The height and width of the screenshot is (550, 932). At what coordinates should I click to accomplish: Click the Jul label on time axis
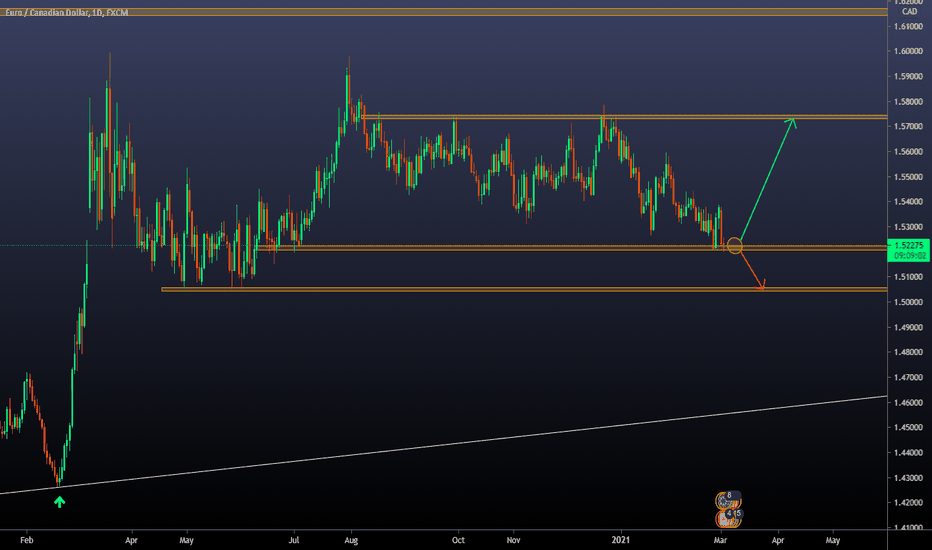click(x=294, y=540)
